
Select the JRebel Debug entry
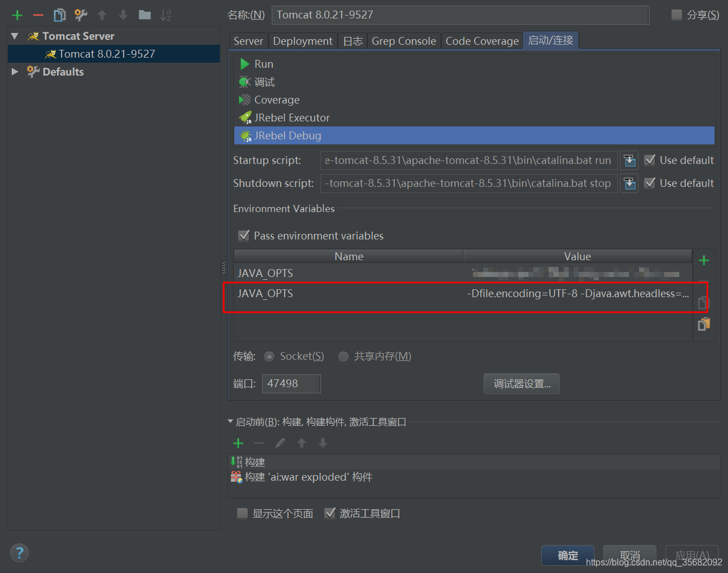[474, 135]
